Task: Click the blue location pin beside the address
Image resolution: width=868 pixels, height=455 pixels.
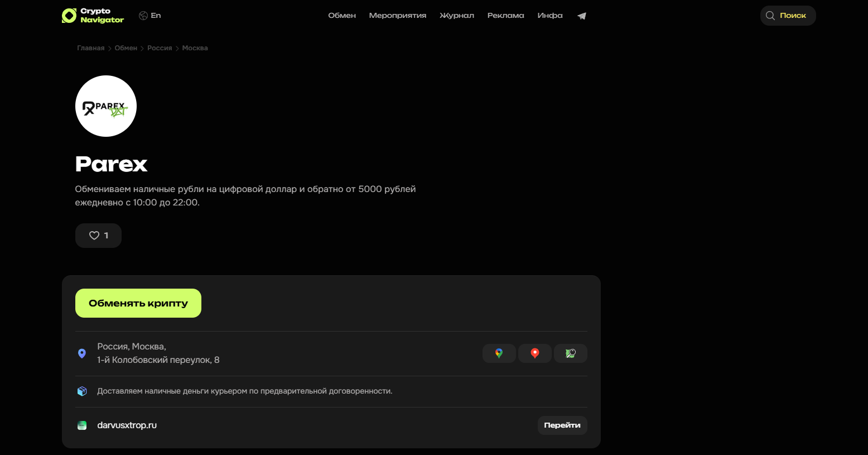Action: tap(82, 353)
